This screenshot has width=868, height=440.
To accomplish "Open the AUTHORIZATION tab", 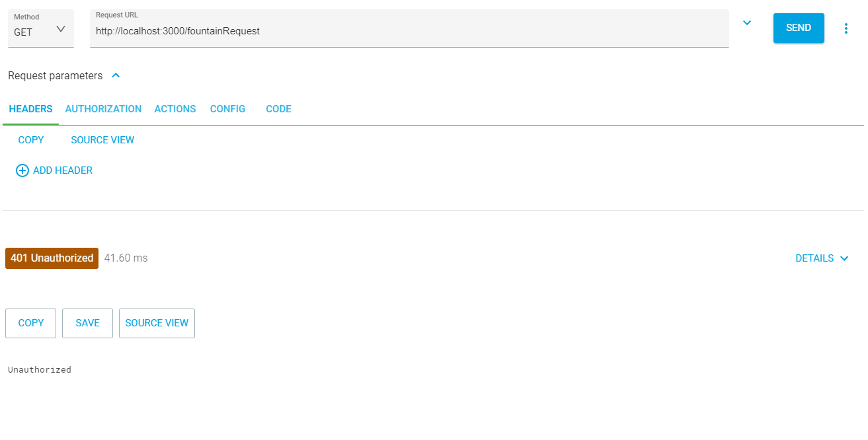I will (103, 109).
